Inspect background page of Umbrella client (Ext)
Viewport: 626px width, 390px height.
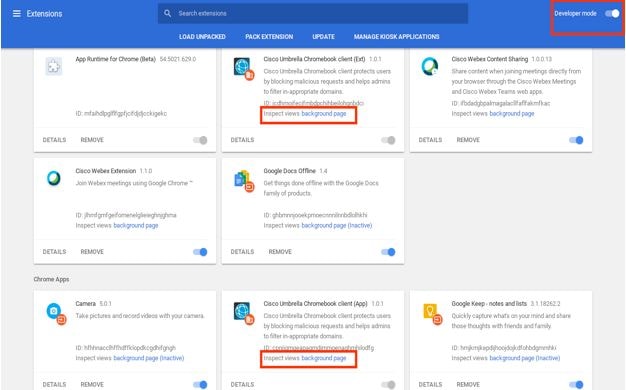(x=324, y=114)
